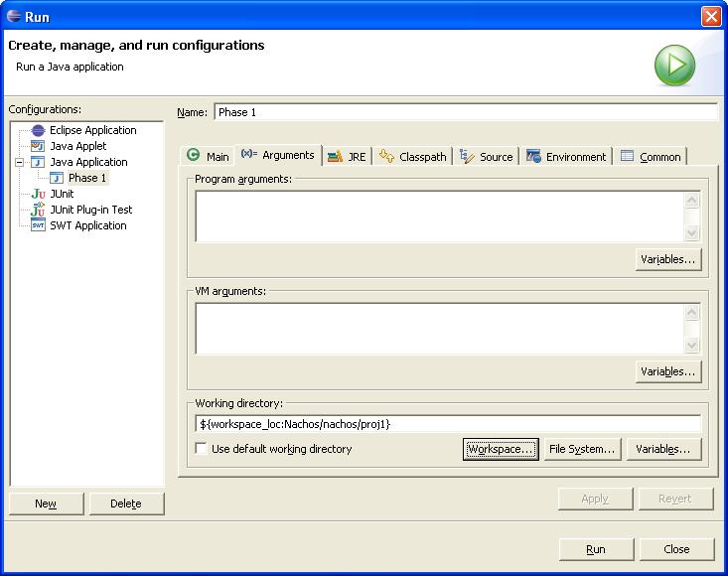Select the JUnit Plug-in Test icon
This screenshot has height=576, width=728.
click(38, 210)
